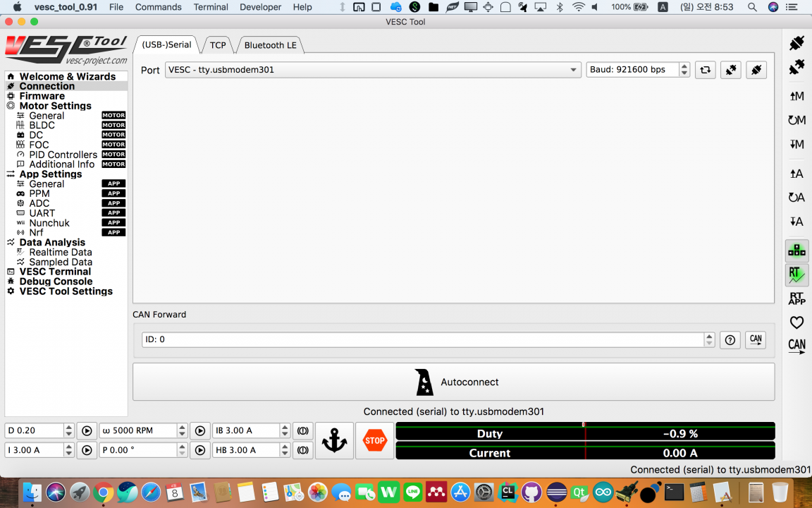
Task: Run current I 3.00 A play button
Action: (x=87, y=450)
